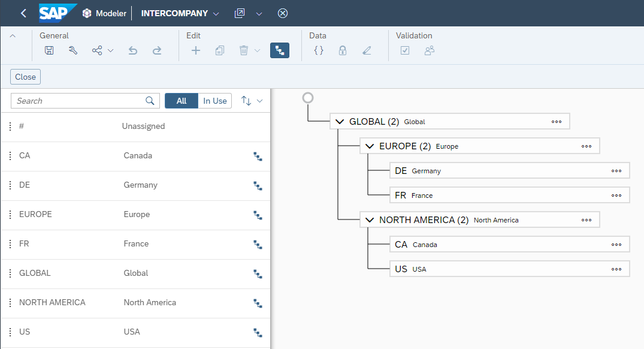644x349 pixels.
Task: Click the lock icon under Data
Action: (x=343, y=50)
